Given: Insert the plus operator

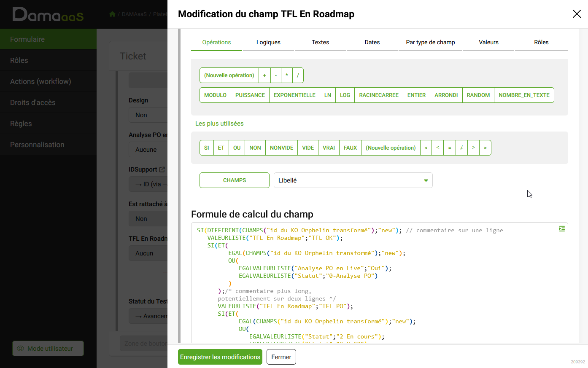Looking at the screenshot, I should pos(264,75).
